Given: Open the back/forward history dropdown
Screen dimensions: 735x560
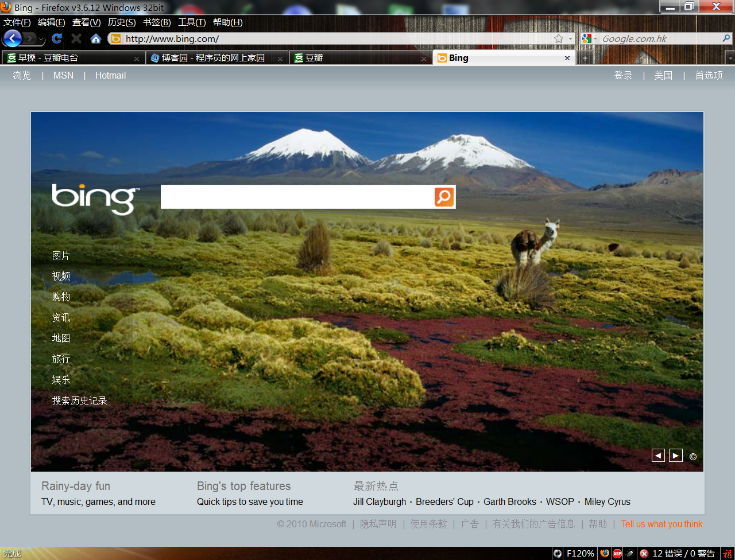Looking at the screenshot, I should point(41,38).
